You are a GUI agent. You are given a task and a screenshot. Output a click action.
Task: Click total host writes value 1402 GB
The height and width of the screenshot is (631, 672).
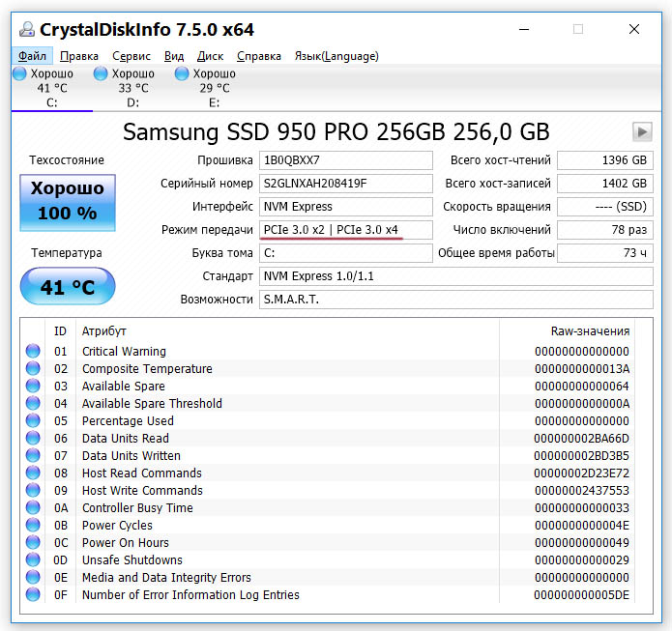tap(604, 184)
